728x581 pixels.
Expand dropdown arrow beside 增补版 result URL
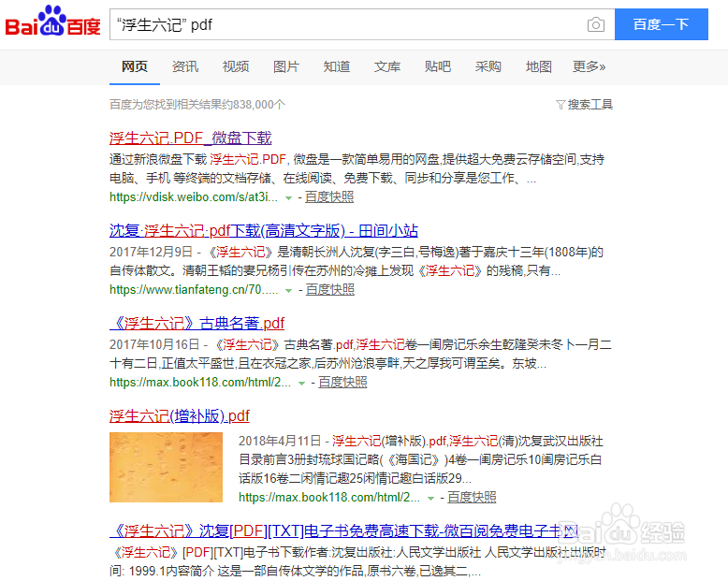(x=430, y=499)
